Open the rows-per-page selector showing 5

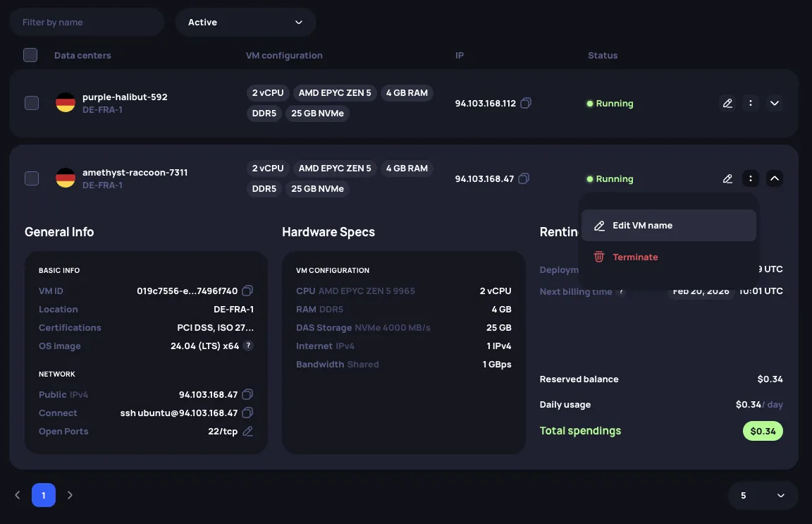click(x=763, y=495)
